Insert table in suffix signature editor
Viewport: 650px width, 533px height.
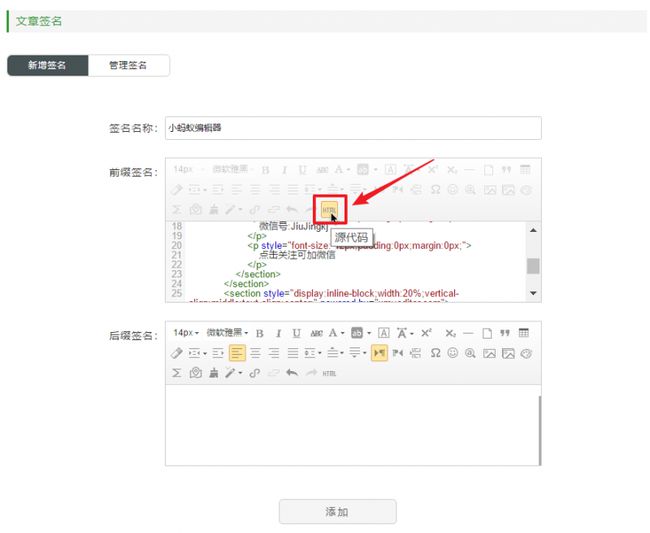[x=524, y=333]
